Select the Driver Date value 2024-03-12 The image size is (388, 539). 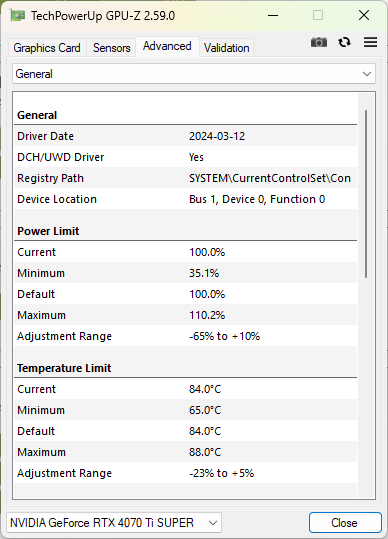click(x=217, y=136)
